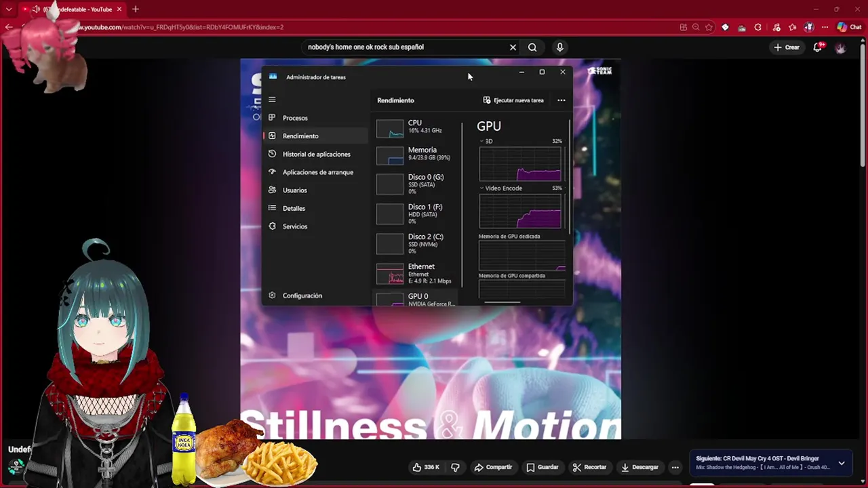Select the Memoria performance entry
The height and width of the screenshot is (488, 868).
click(416, 155)
